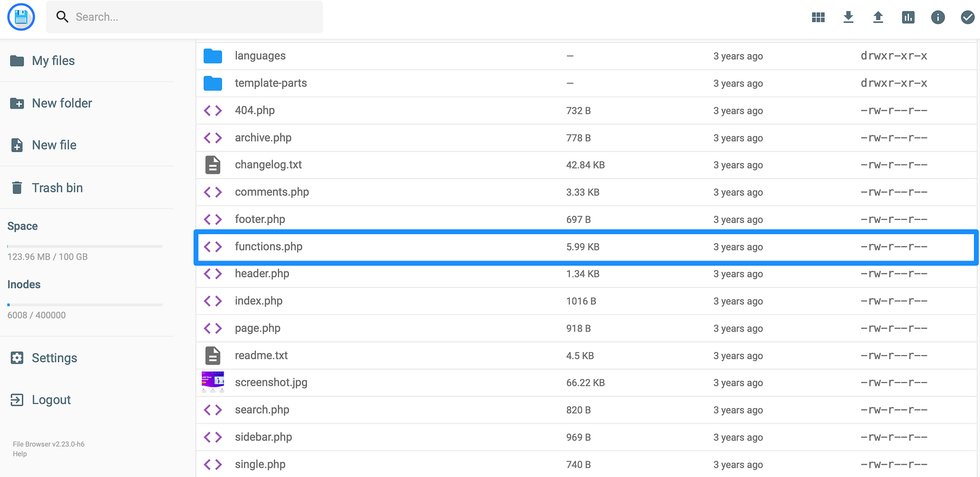The image size is (980, 477).
Task: Show the file information panel
Action: (938, 17)
